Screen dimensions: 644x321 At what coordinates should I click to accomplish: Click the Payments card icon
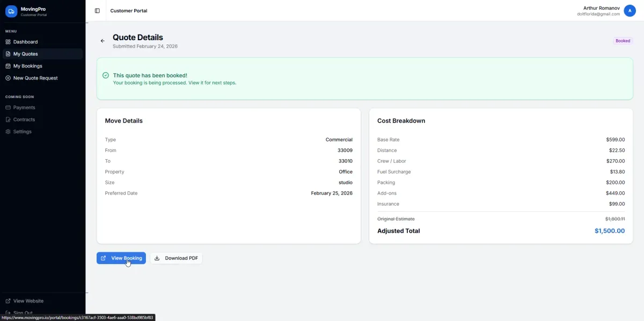[8, 108]
